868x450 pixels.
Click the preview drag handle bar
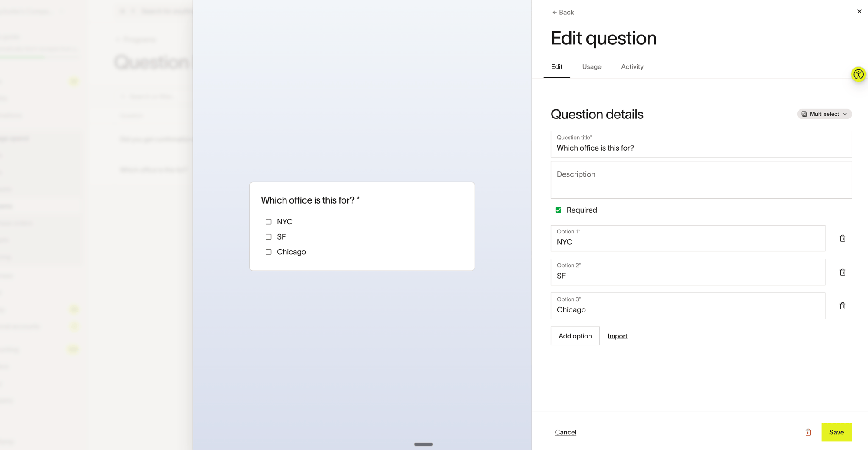click(x=424, y=444)
